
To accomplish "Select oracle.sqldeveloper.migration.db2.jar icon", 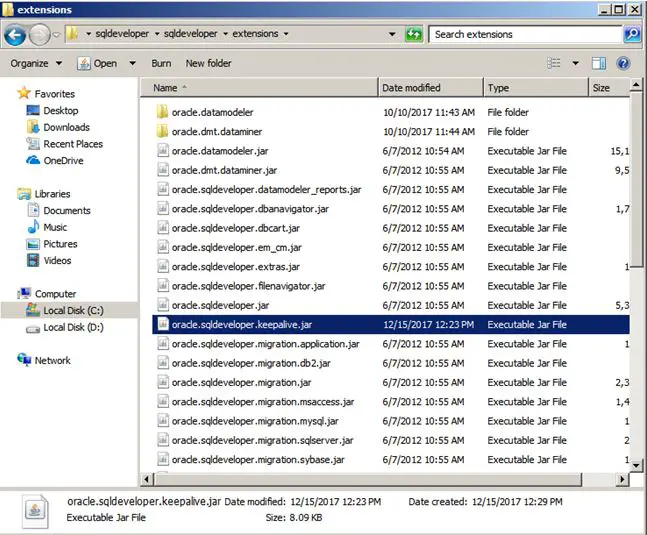I will [163, 363].
